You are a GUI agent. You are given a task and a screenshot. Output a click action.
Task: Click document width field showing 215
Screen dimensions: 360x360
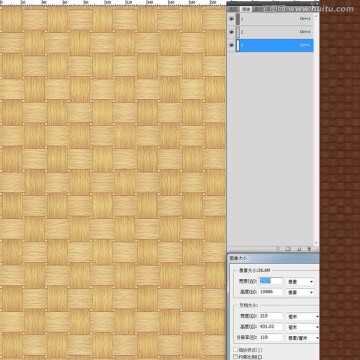(271, 316)
